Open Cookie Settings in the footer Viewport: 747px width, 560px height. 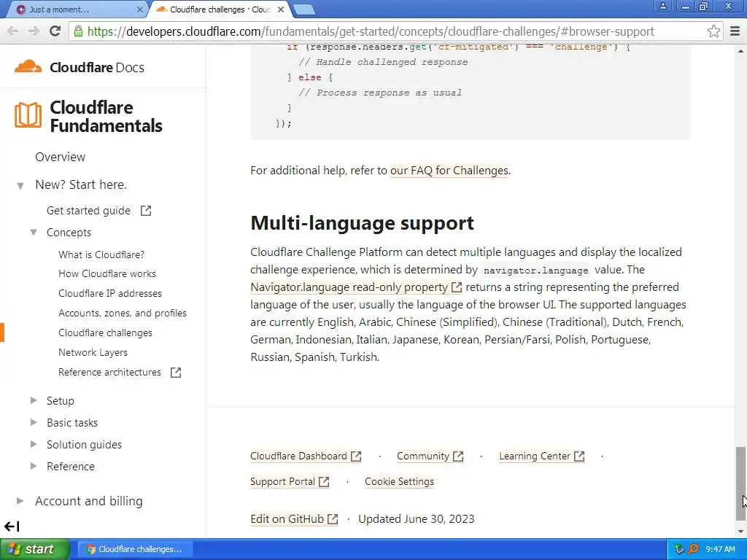[x=399, y=482]
